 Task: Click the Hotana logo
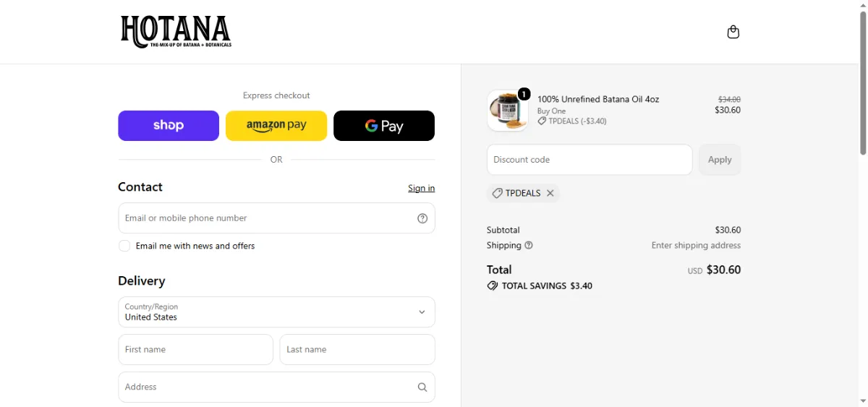tap(176, 32)
